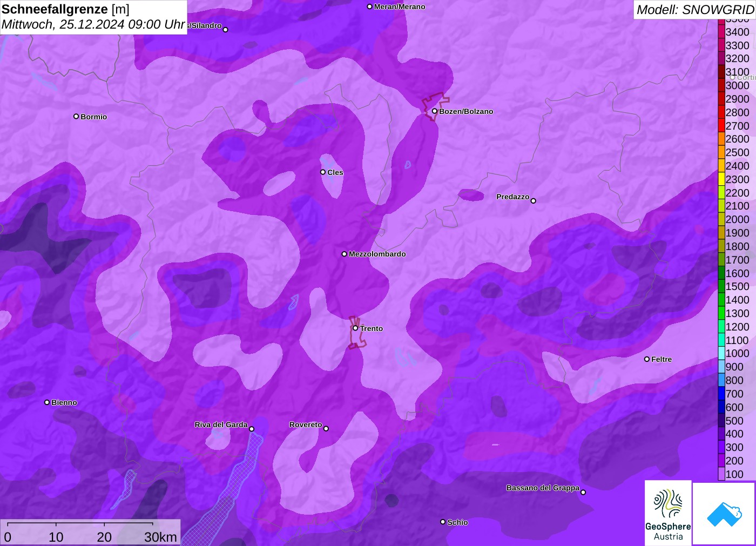Click the 3400 legend value

click(x=737, y=32)
